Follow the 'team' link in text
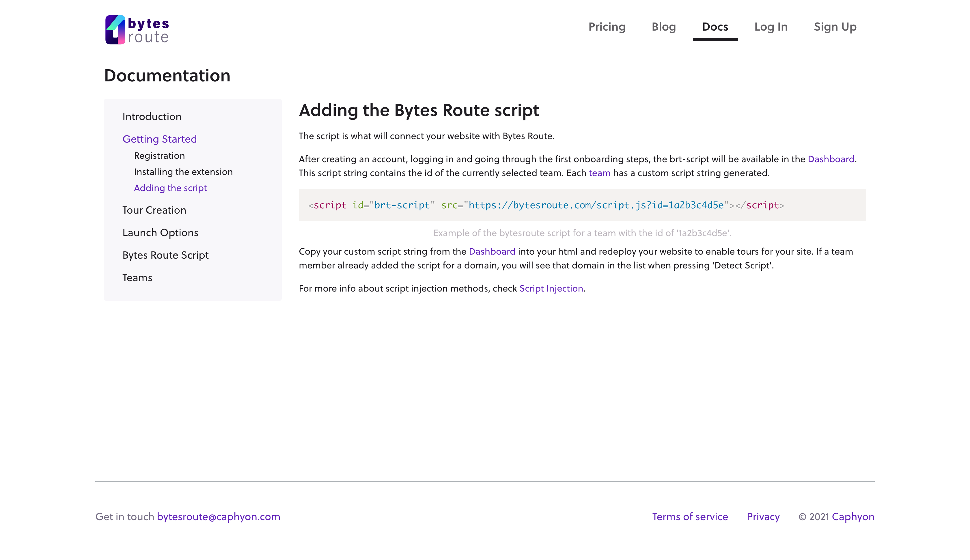Image resolution: width=970 pixels, height=560 pixels. point(599,173)
